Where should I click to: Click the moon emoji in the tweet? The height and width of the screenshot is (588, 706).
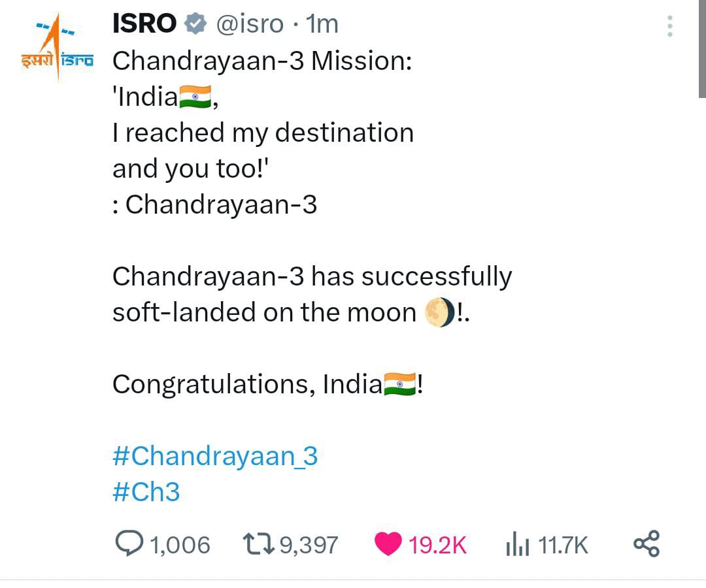(438, 313)
